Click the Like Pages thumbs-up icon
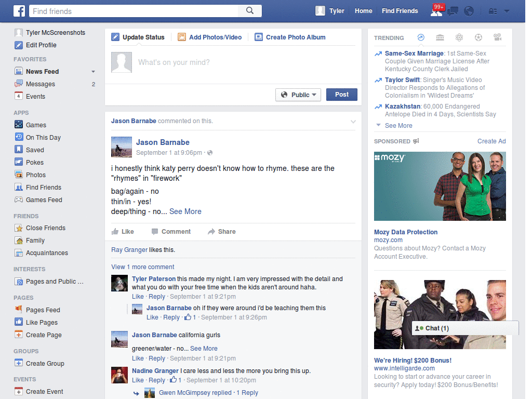 pos(19,322)
